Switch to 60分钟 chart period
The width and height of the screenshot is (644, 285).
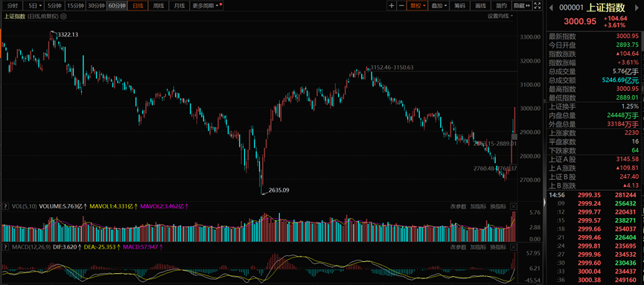pos(117,6)
